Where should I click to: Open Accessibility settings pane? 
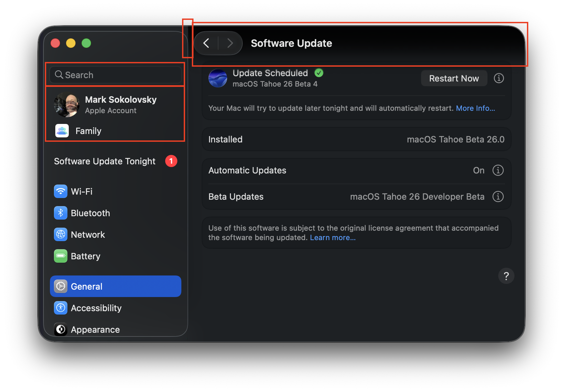[96, 308]
